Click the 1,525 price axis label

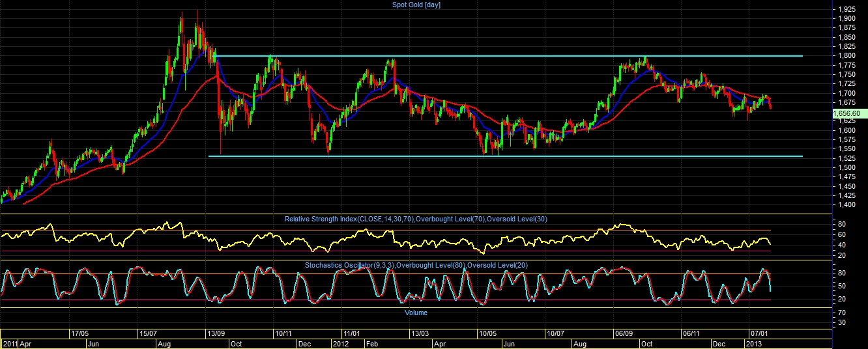tap(847, 158)
